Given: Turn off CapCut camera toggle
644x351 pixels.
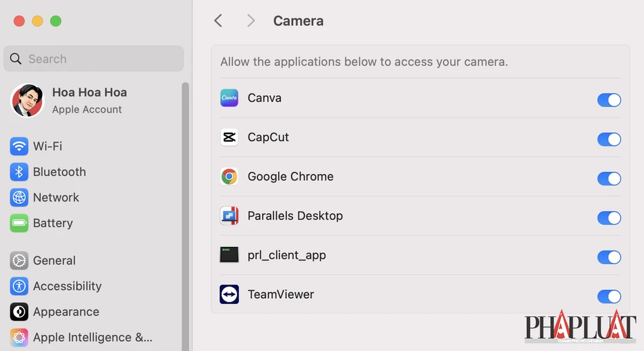Looking at the screenshot, I should click(x=609, y=139).
